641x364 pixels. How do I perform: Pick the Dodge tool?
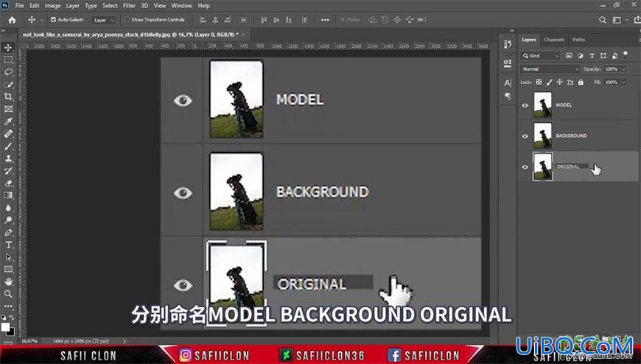pos(8,220)
